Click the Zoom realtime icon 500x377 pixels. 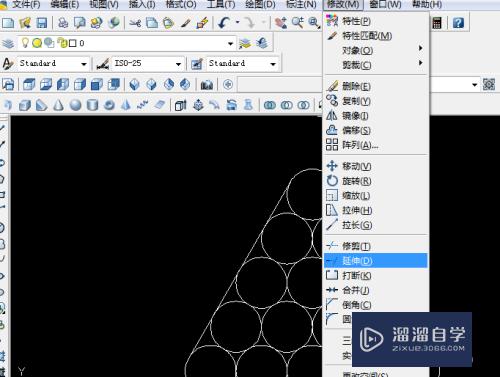coord(297,23)
